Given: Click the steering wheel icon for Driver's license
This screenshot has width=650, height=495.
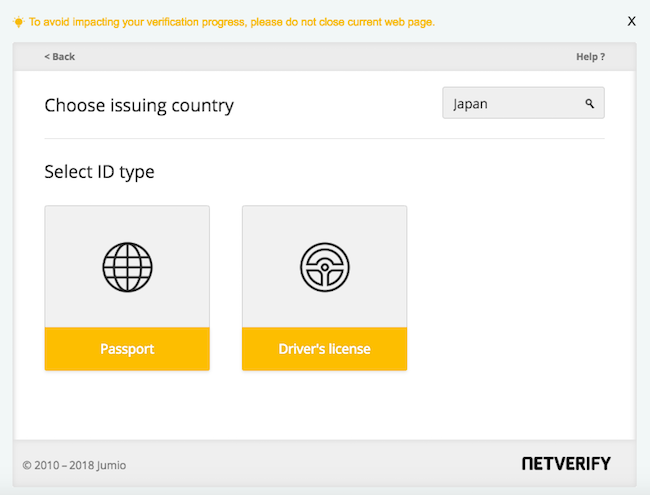Looking at the screenshot, I should 324,266.
